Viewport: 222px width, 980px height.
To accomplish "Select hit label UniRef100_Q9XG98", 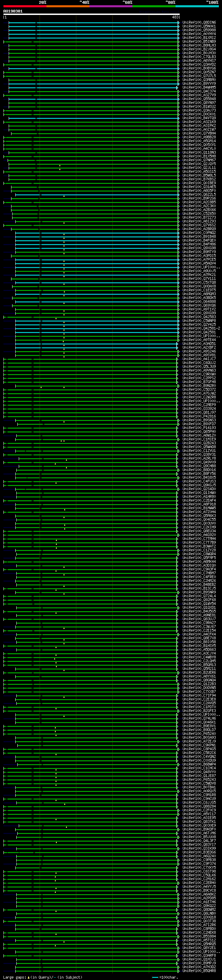I will point(199,248).
